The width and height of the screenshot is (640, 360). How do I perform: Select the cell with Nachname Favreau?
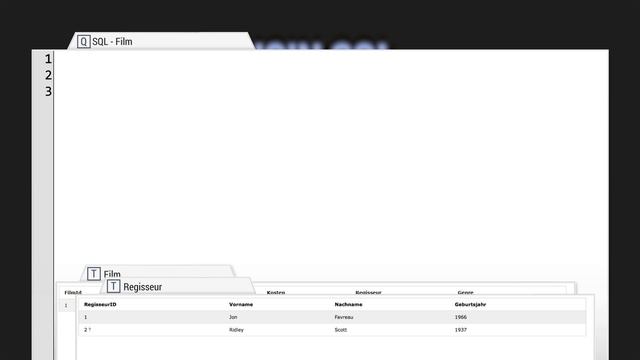click(344, 317)
